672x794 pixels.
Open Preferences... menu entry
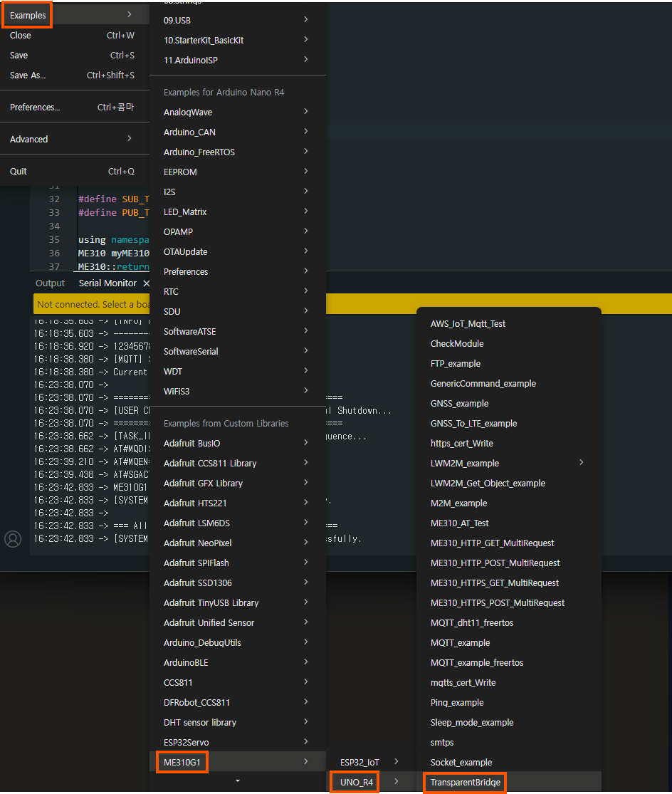pyautogui.click(x=75, y=108)
